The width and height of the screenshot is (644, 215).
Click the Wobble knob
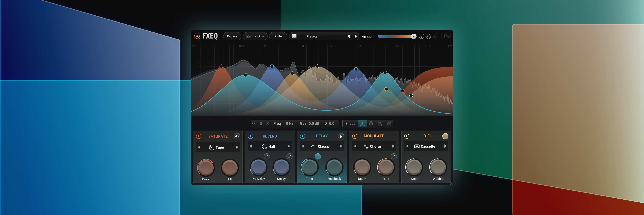(438, 167)
